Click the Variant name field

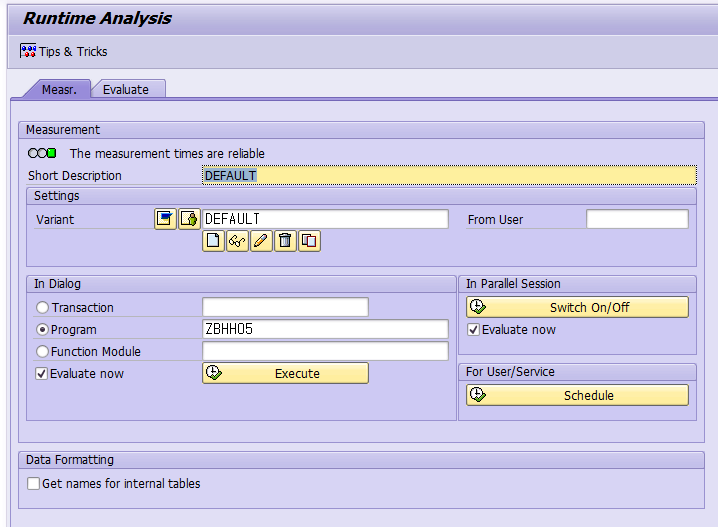326,219
